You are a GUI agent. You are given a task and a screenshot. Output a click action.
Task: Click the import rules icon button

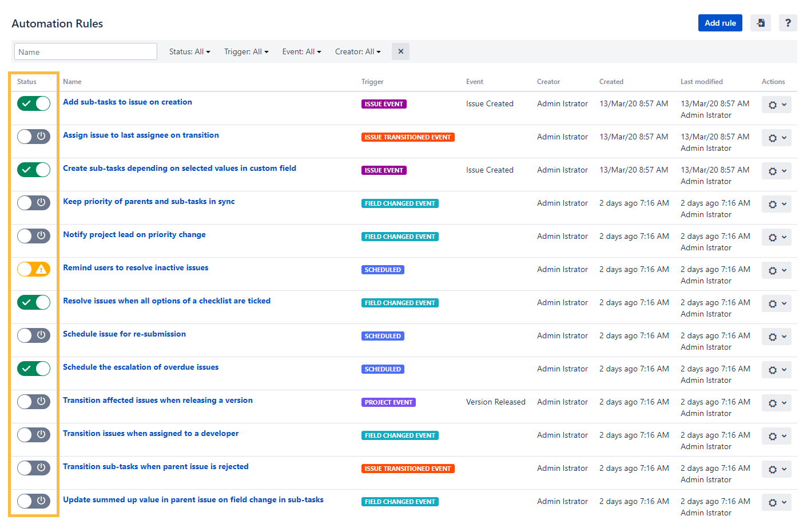coord(761,23)
